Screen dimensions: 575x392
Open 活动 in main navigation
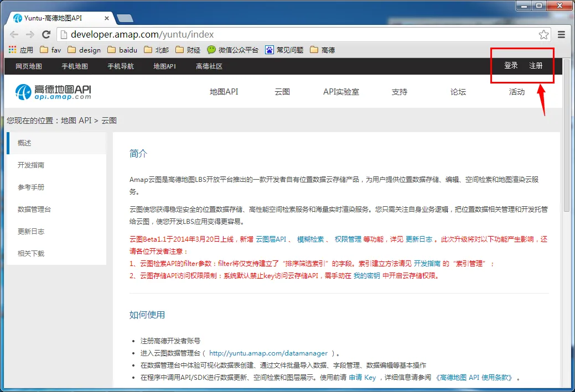pos(517,92)
